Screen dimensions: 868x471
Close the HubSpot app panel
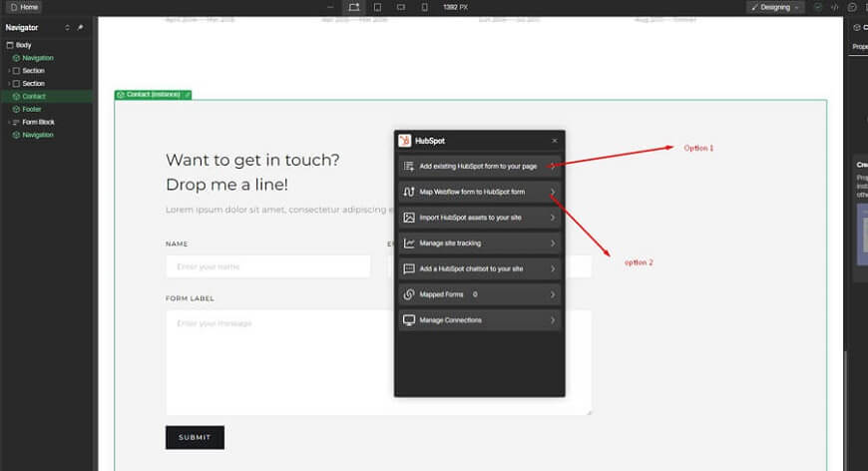[x=554, y=141]
